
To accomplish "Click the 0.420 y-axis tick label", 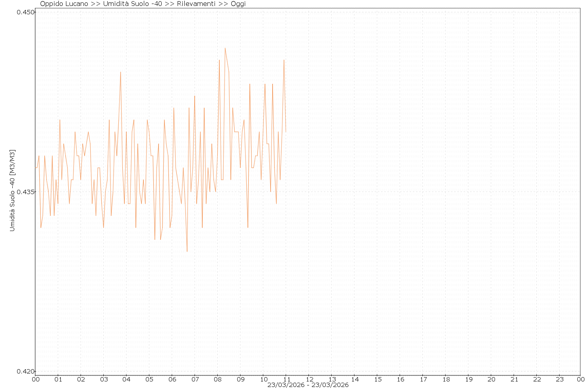I will 24,372.
